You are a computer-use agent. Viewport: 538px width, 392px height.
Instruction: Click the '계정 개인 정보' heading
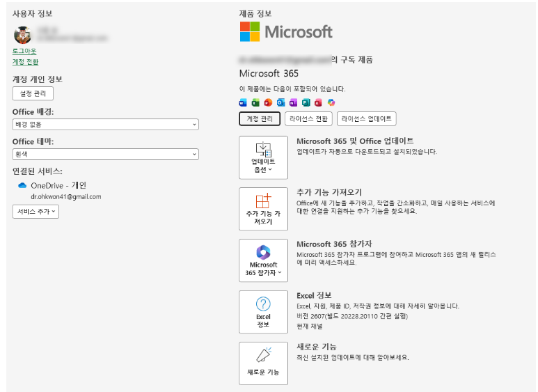coord(38,79)
